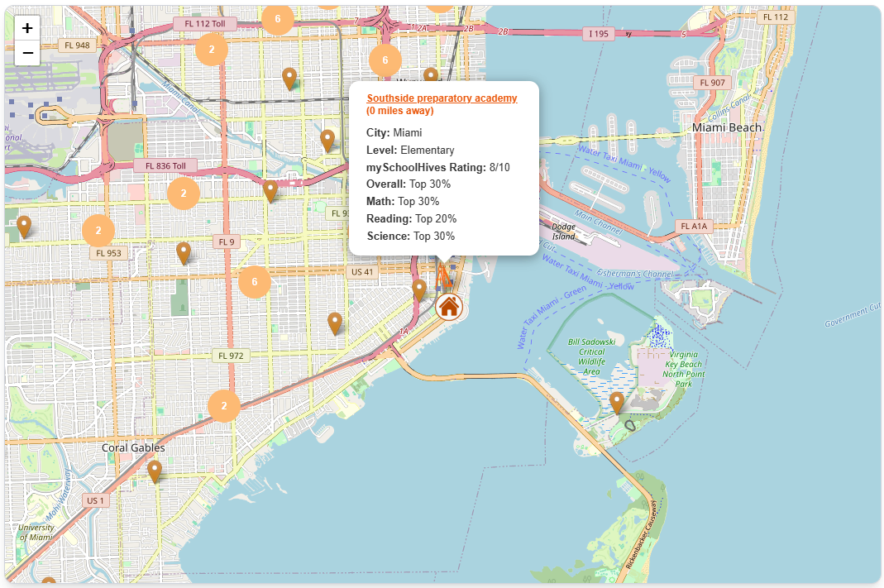The height and width of the screenshot is (588, 884).
Task: Click the orange home marker on the map
Action: tap(449, 308)
